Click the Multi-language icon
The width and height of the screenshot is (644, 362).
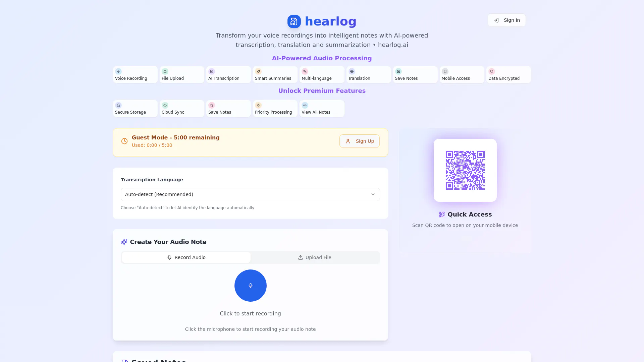[305, 71]
